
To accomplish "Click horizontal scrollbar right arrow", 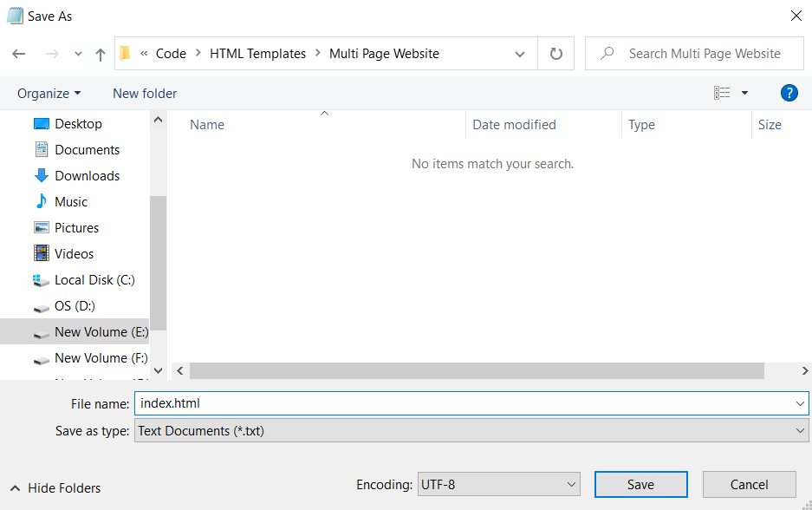I will 805,370.
